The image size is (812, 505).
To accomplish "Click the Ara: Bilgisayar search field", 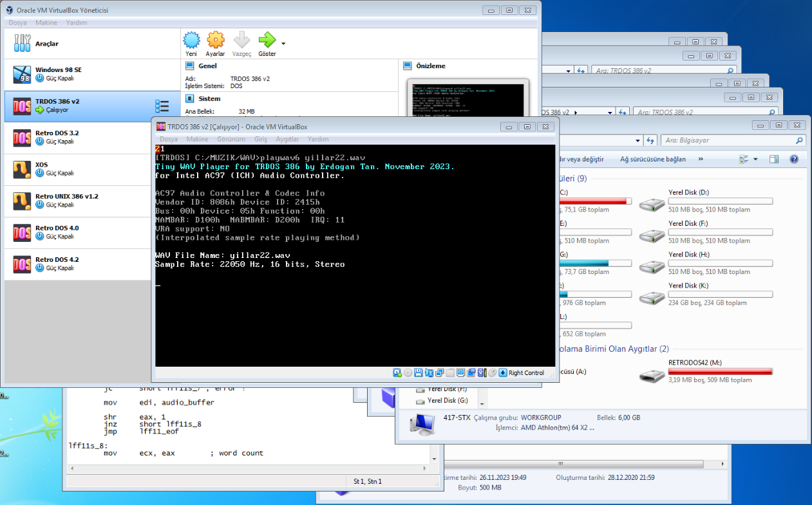I will pyautogui.click(x=734, y=140).
